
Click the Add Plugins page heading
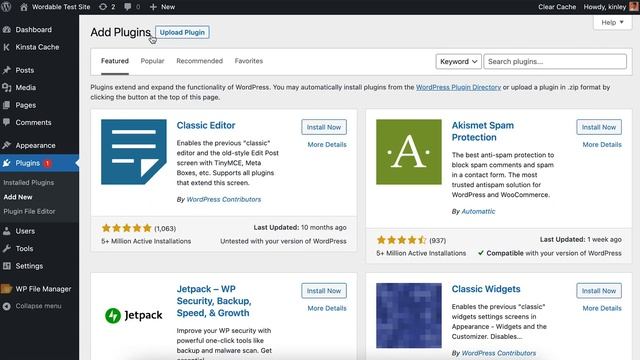[120, 32]
